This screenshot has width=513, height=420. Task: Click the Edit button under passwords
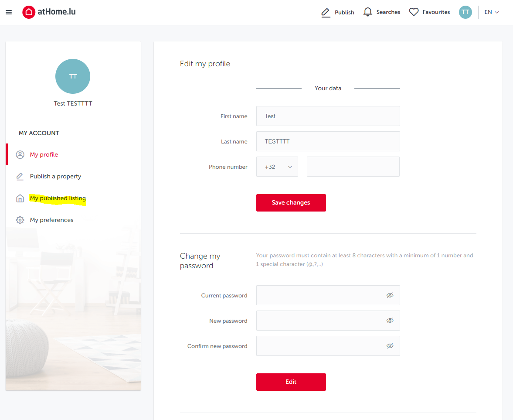pyautogui.click(x=291, y=382)
